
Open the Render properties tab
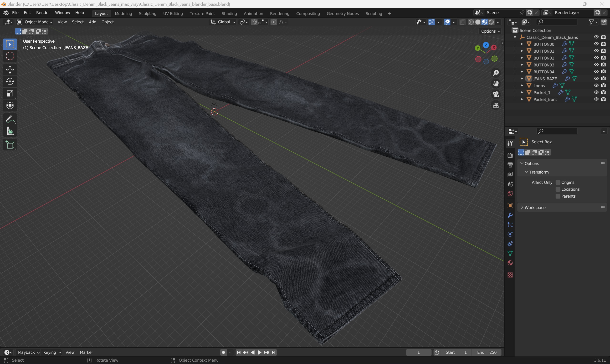[510, 155]
